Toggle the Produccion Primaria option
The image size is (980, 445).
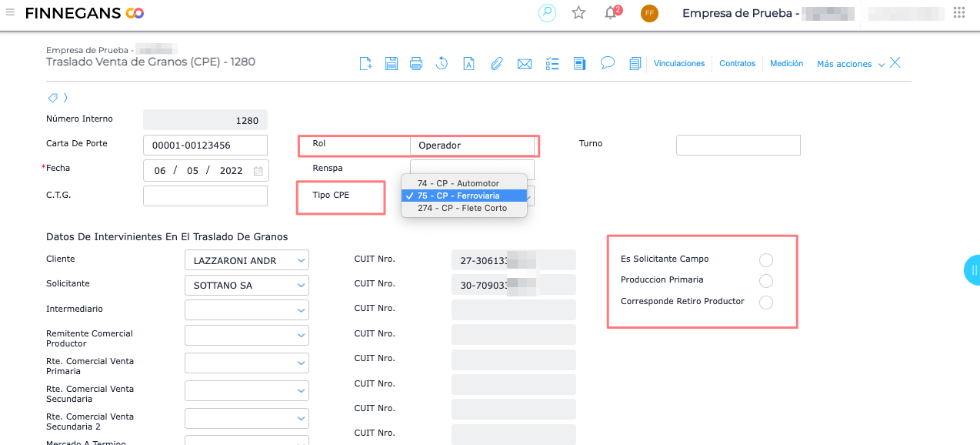pos(765,281)
